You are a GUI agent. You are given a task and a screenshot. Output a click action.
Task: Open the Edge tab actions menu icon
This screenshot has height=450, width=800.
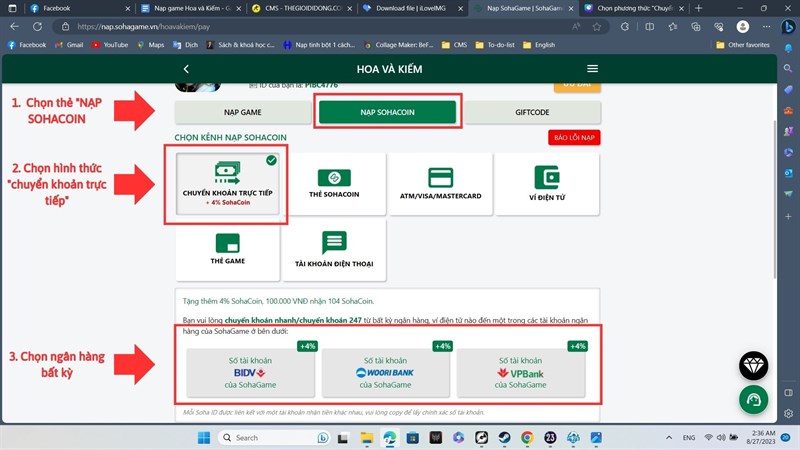click(12, 8)
